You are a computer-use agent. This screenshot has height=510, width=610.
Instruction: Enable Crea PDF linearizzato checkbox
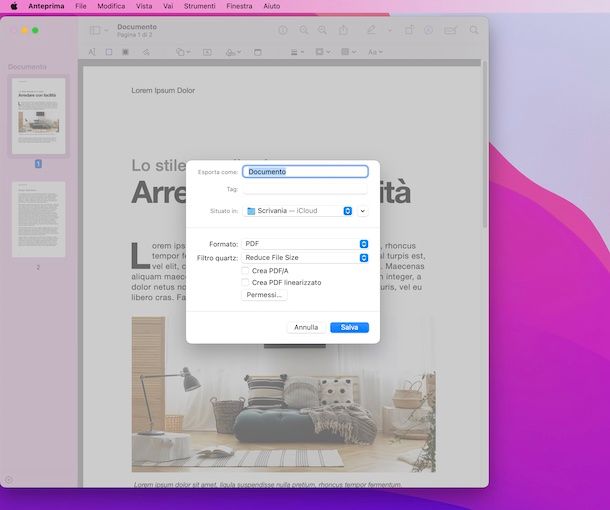point(245,282)
